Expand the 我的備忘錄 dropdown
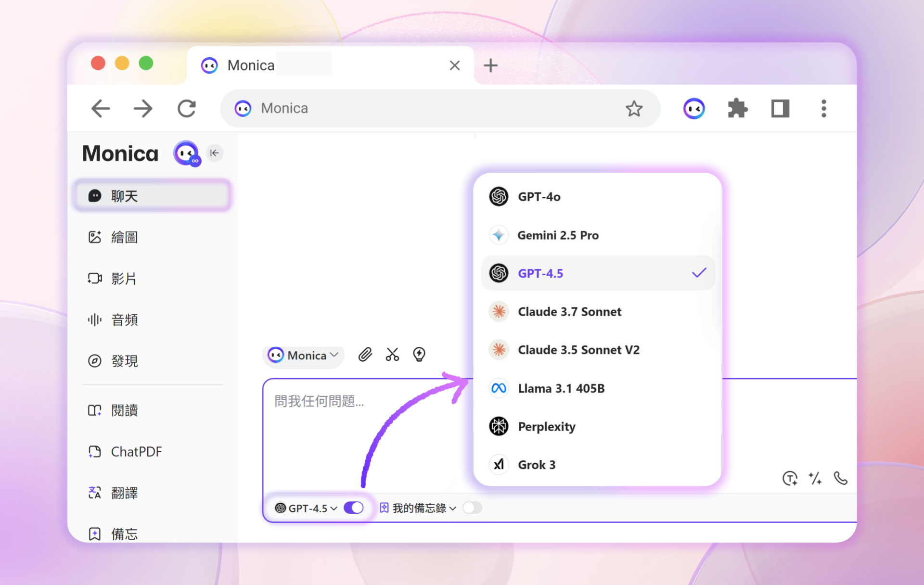This screenshot has width=924, height=585. pyautogui.click(x=418, y=508)
